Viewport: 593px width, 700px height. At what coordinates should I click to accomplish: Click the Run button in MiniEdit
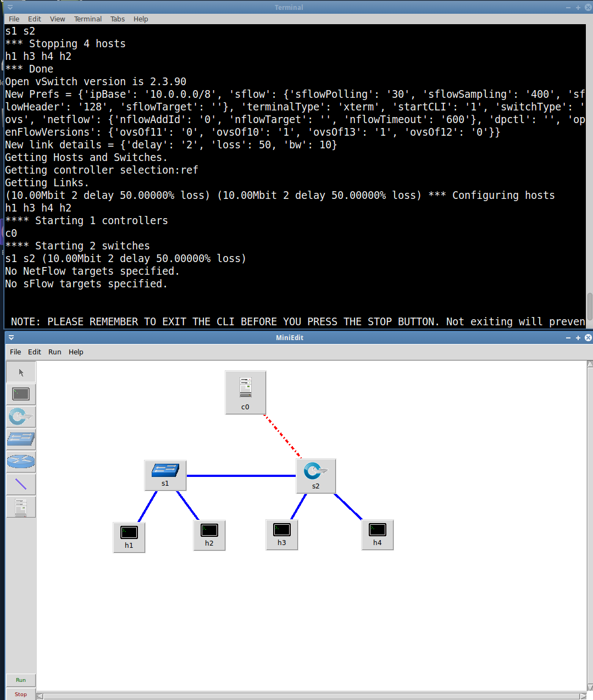21,680
